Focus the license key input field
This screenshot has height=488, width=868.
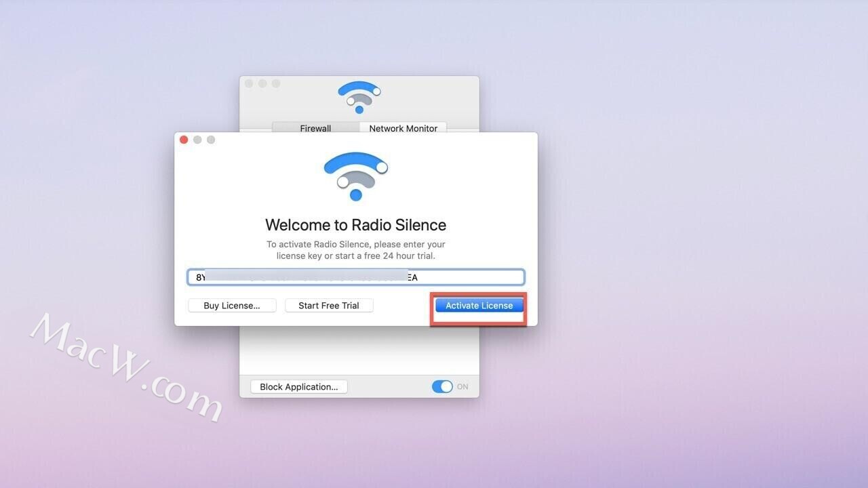(x=355, y=277)
